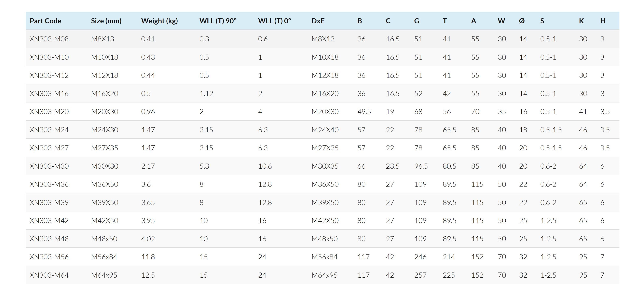
Task: Select the 4.02 weight cell
Action: click(148, 239)
